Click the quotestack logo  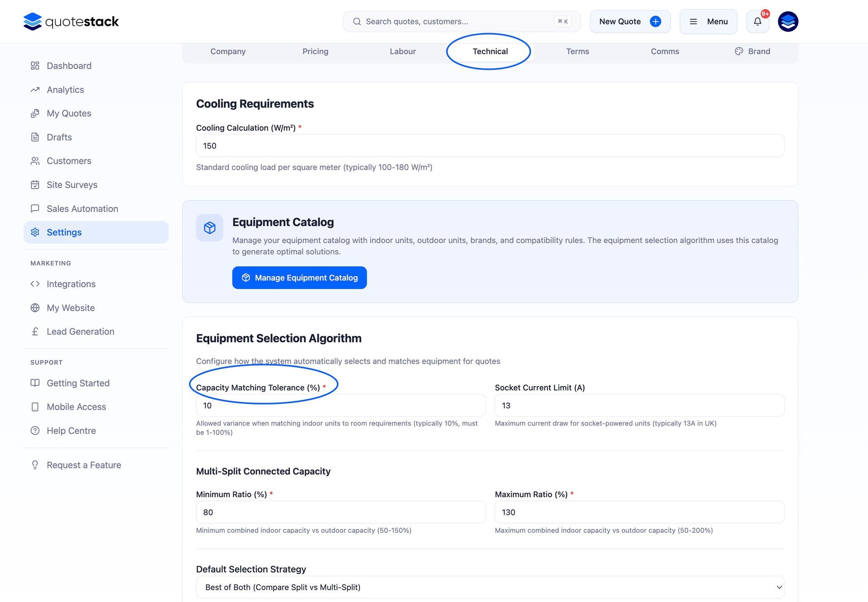[71, 21]
